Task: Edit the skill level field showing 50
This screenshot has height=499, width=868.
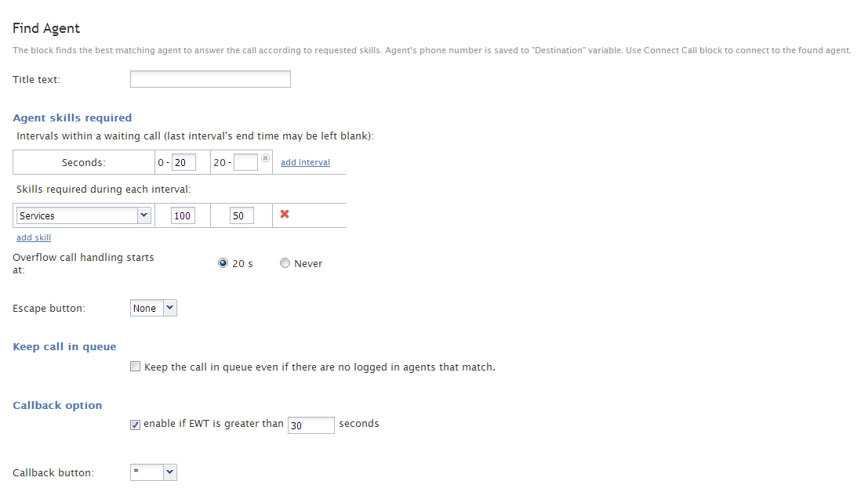Action: pyautogui.click(x=242, y=215)
